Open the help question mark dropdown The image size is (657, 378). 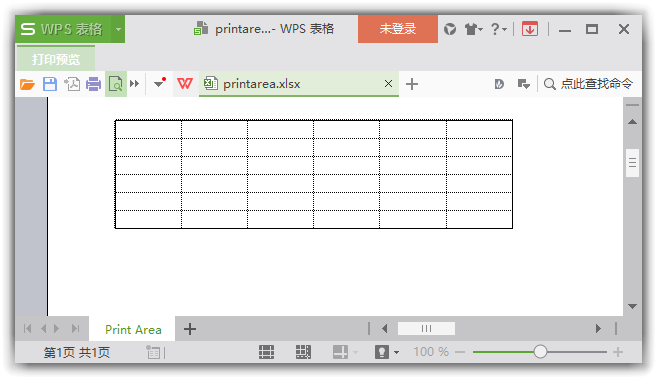click(499, 29)
